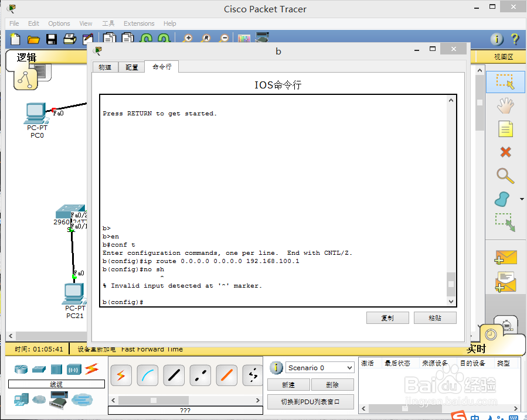Select the Inspect magnifying glass tool
The image size is (527, 420).
[x=505, y=176]
